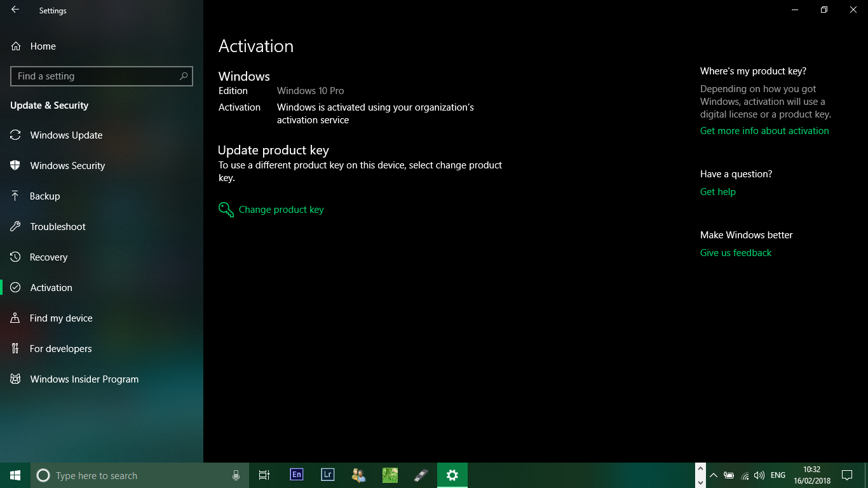Open the Recovery section
Viewport: 868px width, 488px height.
coord(102,257)
